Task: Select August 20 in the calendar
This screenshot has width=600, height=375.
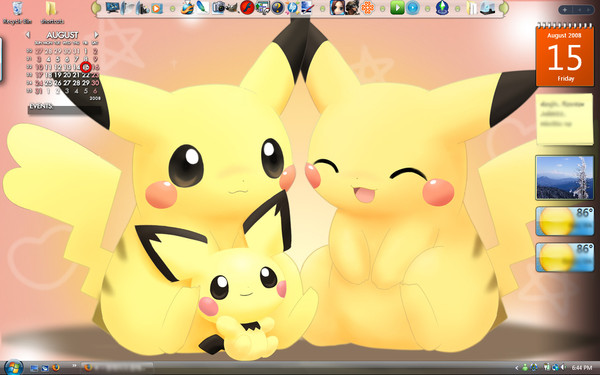Action: pos(67,75)
